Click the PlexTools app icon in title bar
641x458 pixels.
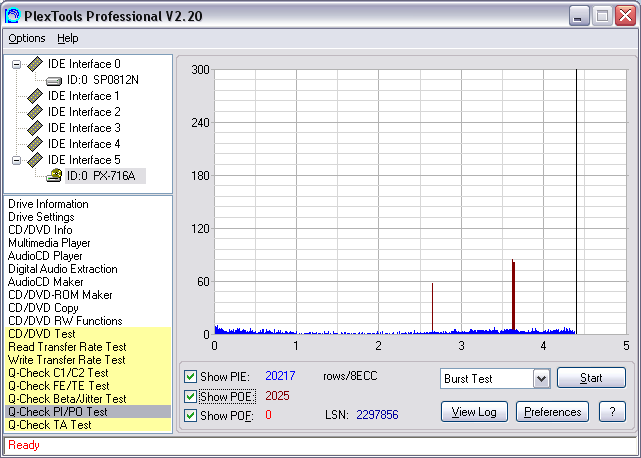click(12, 16)
